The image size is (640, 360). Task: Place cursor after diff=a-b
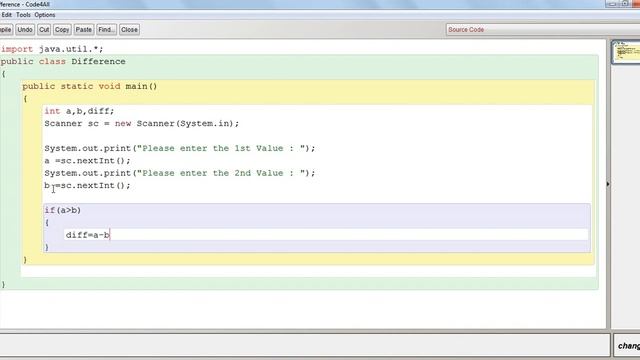110,235
